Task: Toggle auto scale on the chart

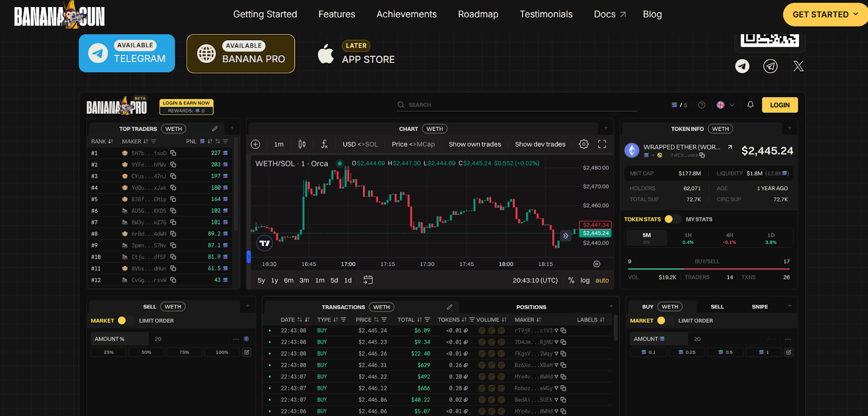Action: (x=602, y=280)
